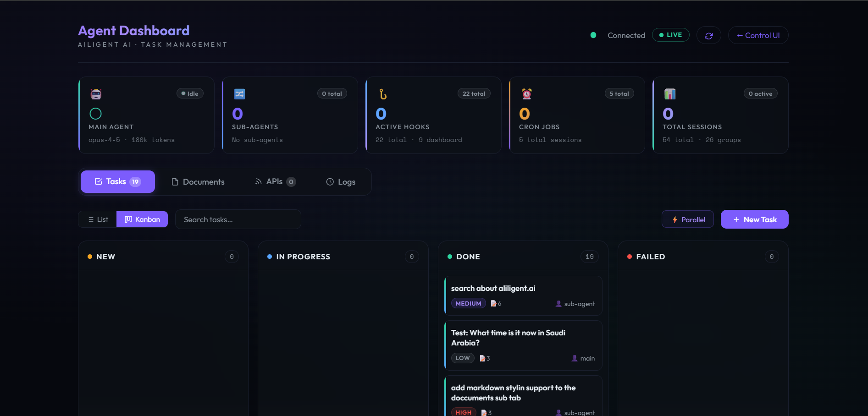The image size is (868, 416).
Task: Click the MEDIUM priority tag
Action: tap(468, 303)
